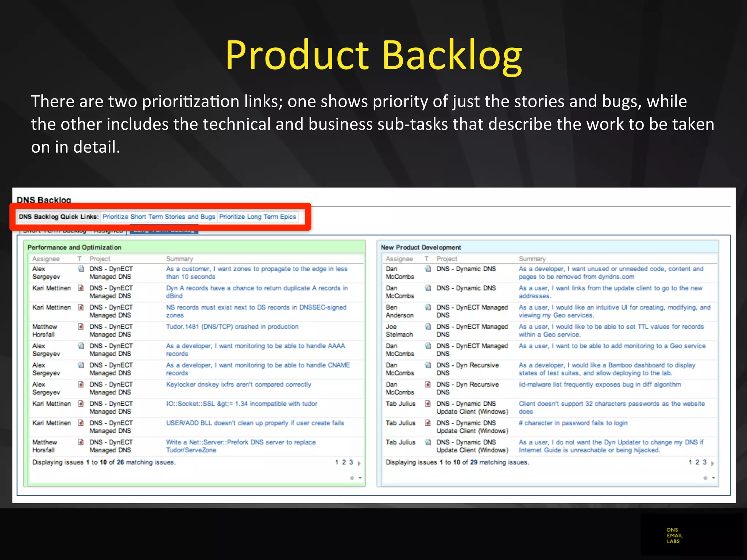The width and height of the screenshot is (747, 560).
Task: Click story icon for intuitive UI Geo services row
Action: pos(428,307)
